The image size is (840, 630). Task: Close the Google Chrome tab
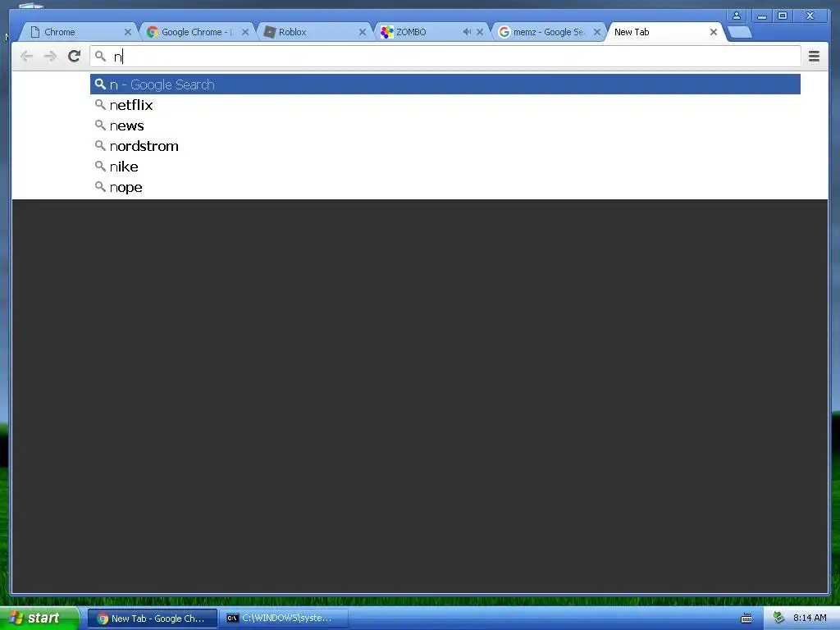click(244, 32)
